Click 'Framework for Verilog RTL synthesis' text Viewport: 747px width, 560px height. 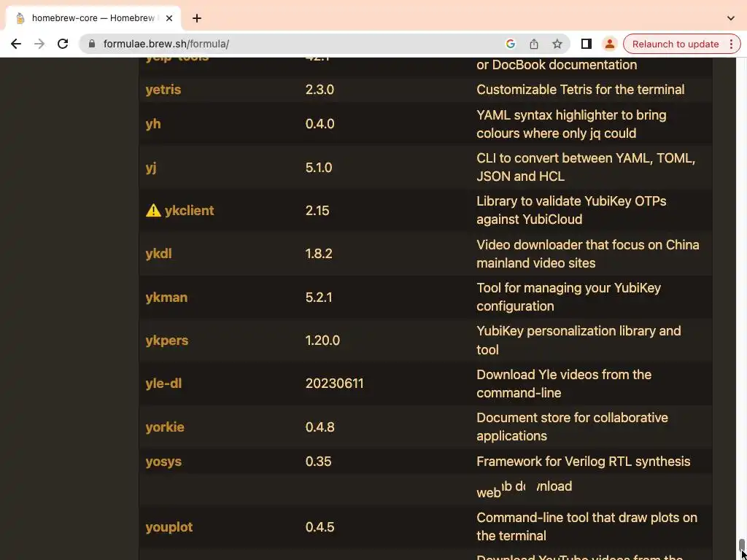coord(583,462)
